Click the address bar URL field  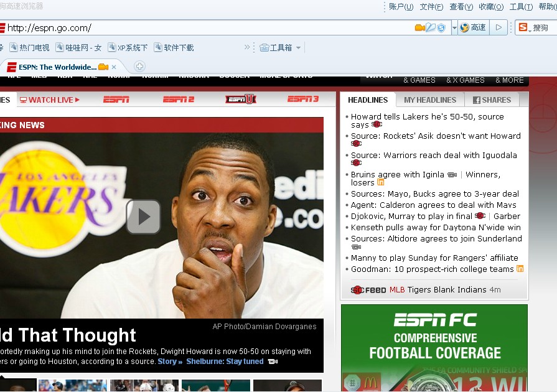[x=210, y=28]
